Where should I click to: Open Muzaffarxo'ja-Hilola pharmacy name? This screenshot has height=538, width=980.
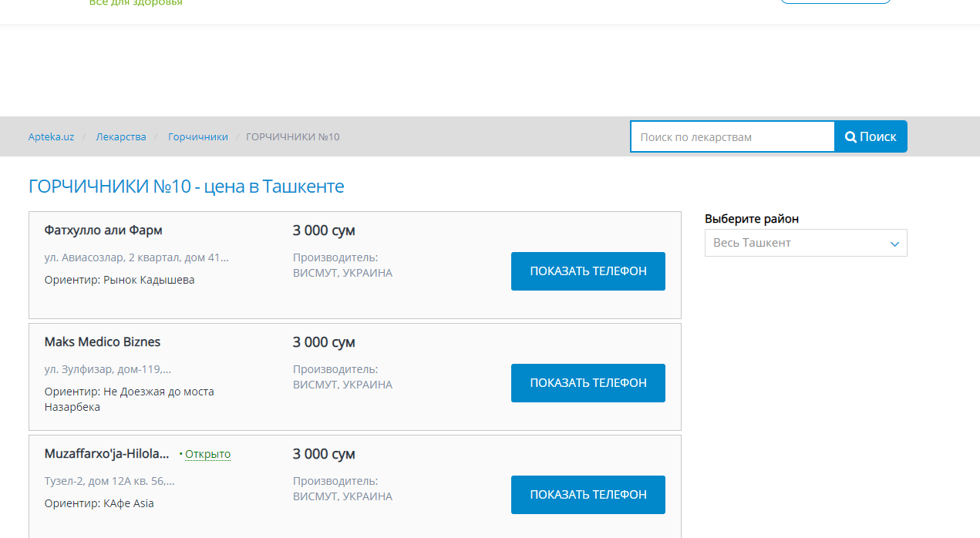[106, 454]
